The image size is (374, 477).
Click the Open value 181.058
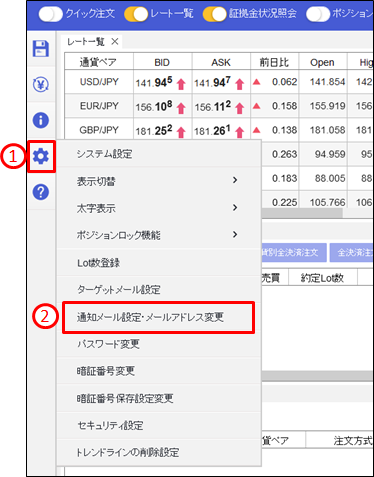[x=327, y=130]
